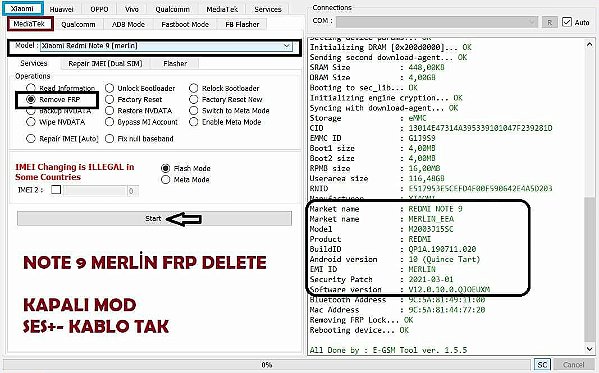Click the 'Mac Address' log line
The height and width of the screenshot is (373, 599).
pos(397,310)
